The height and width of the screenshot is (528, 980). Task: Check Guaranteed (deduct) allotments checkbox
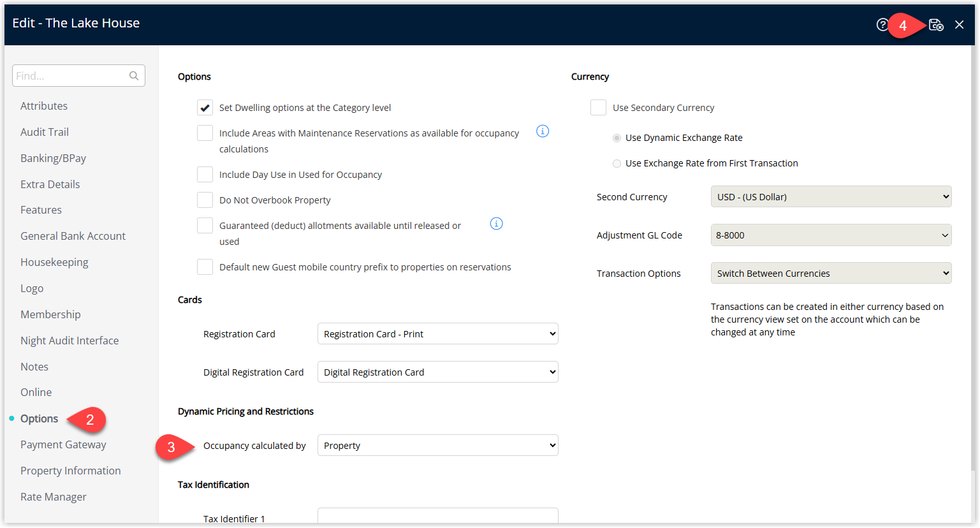(x=205, y=226)
